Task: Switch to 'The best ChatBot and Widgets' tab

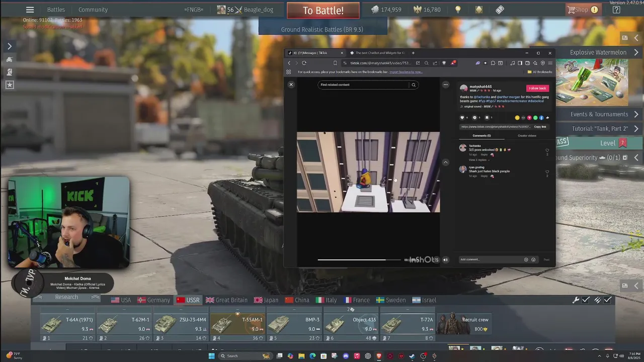Action: tap(378, 53)
